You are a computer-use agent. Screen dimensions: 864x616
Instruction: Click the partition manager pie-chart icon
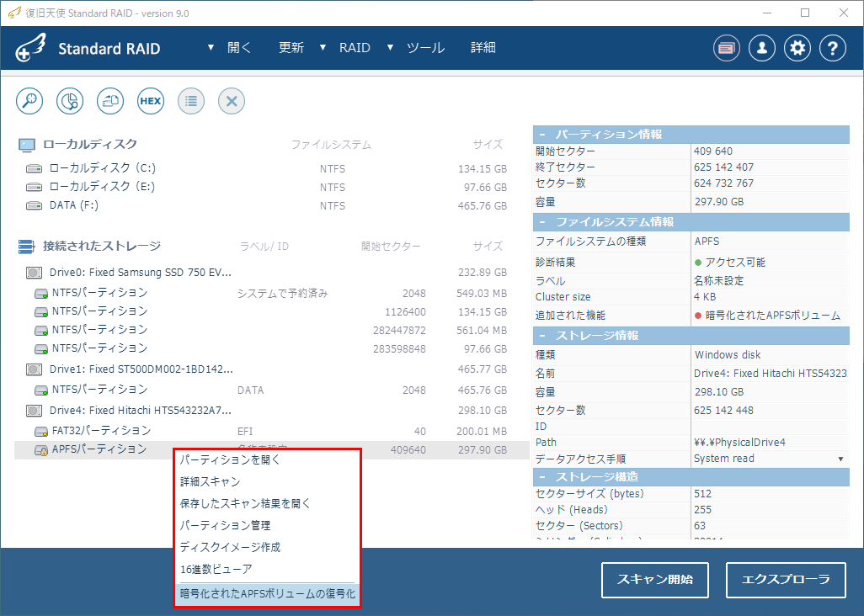(70, 101)
